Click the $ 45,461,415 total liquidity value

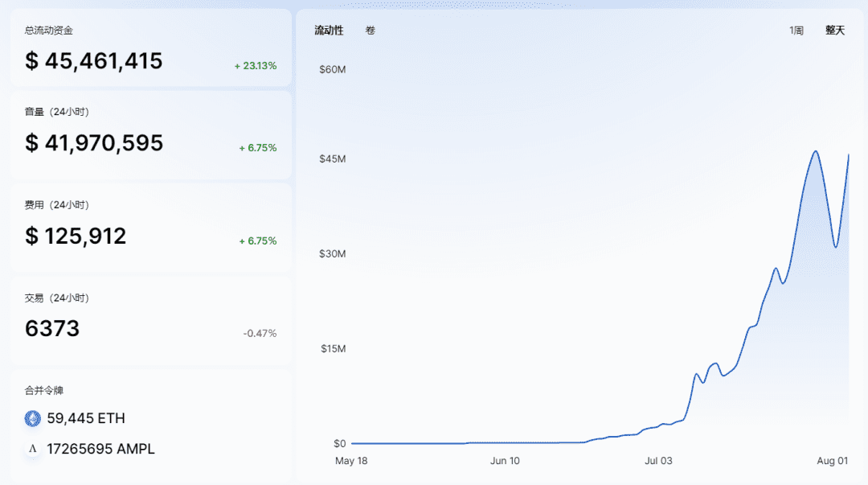click(93, 61)
